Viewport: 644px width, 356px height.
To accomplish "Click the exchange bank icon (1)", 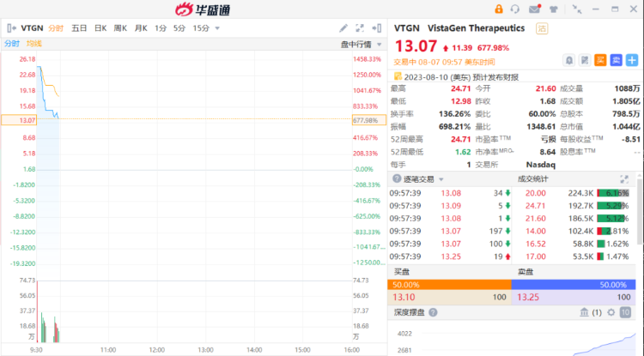I will pos(591,312).
